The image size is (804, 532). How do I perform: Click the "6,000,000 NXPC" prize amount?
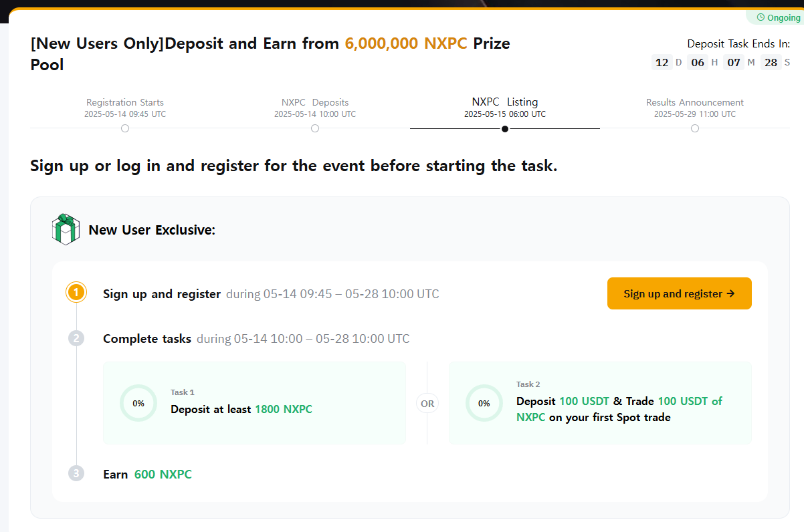pyautogui.click(x=406, y=44)
